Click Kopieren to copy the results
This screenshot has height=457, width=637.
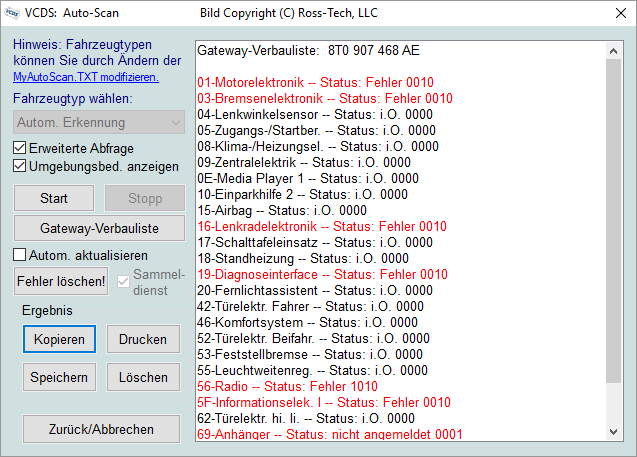coord(59,340)
